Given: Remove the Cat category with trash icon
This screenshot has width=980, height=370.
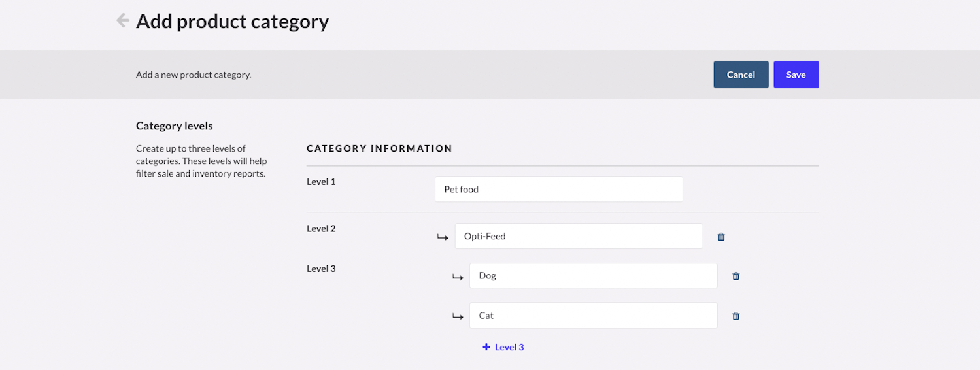Looking at the screenshot, I should (735, 316).
